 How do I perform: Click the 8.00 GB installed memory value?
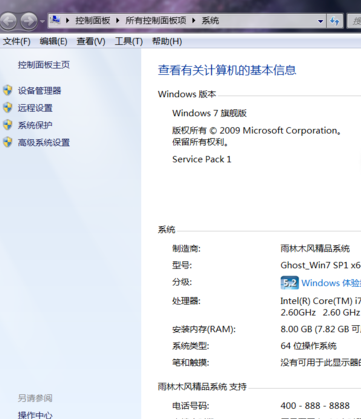click(320, 329)
